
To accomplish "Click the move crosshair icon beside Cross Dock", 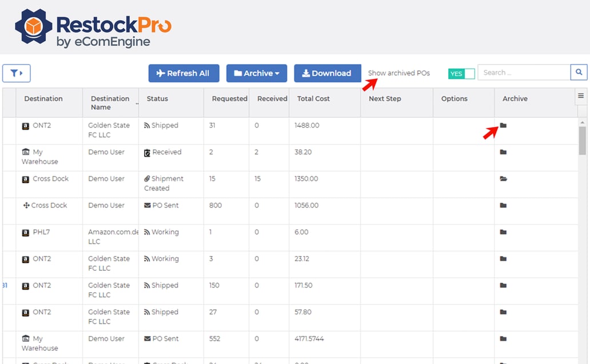I will (25, 205).
